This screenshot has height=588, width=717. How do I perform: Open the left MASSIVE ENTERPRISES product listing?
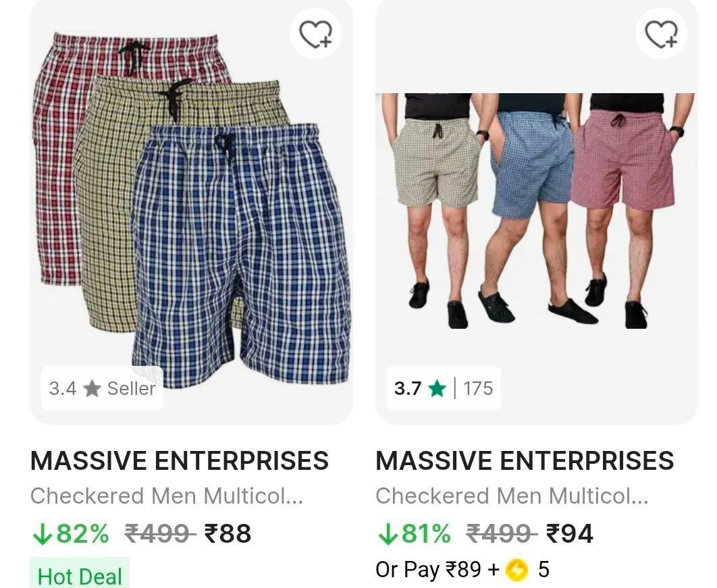pos(179,460)
